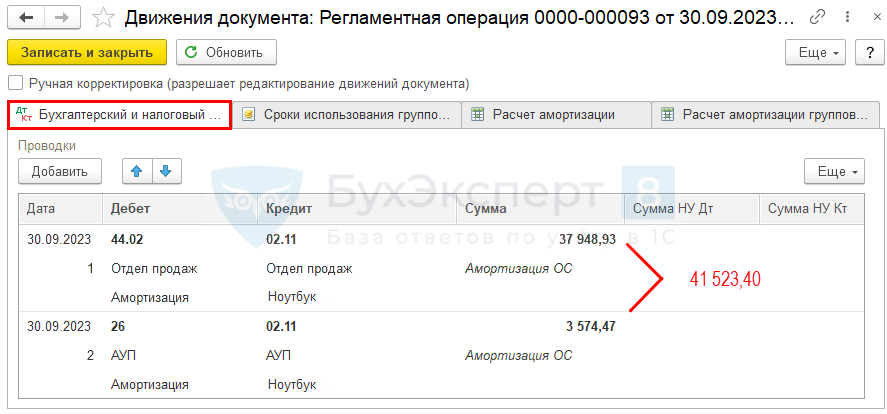Refresh with the Обновить button
The height and width of the screenshot is (414, 887).
226,53
